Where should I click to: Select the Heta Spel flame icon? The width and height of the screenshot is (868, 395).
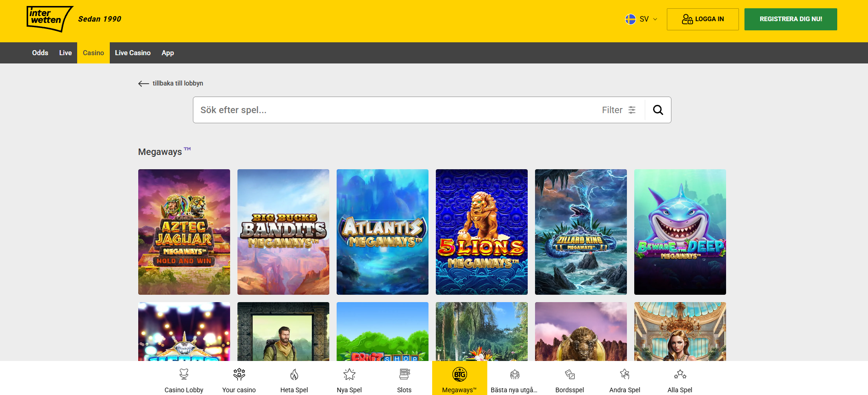coord(294,374)
